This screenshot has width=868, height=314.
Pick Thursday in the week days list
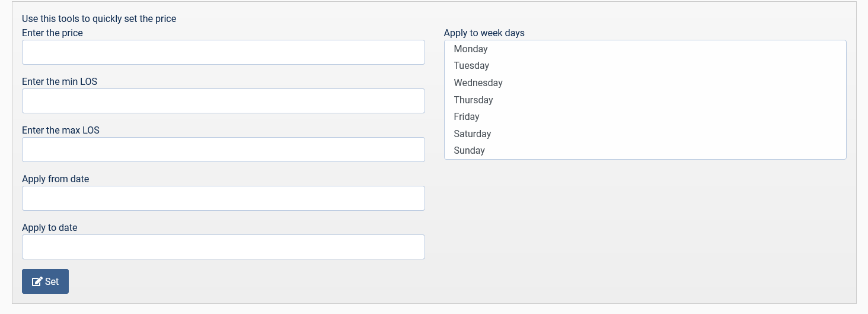[x=473, y=100]
